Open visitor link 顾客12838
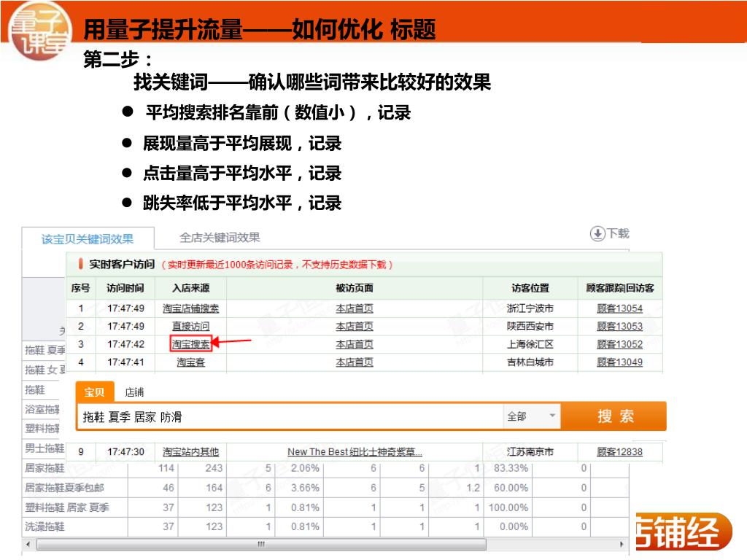747x560 pixels. point(619,452)
